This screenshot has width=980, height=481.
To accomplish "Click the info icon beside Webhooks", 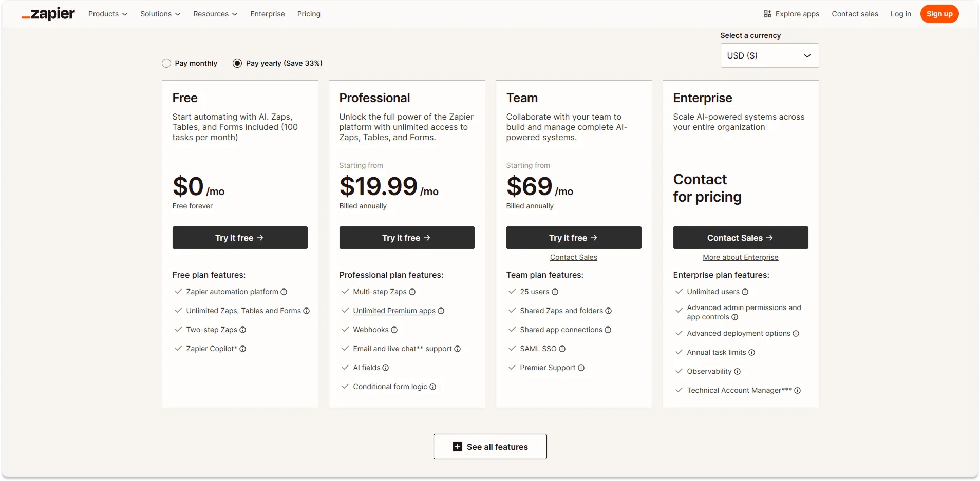I will coord(393,330).
